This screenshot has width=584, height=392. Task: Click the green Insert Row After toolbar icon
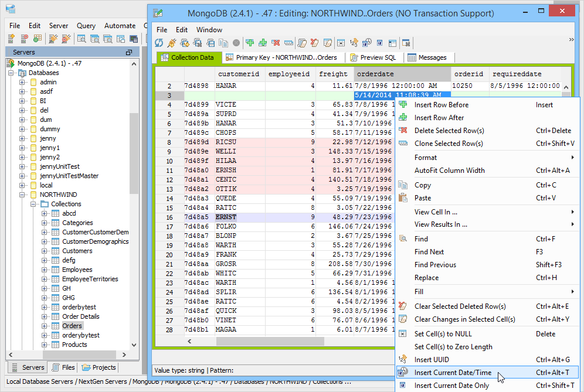point(263,43)
